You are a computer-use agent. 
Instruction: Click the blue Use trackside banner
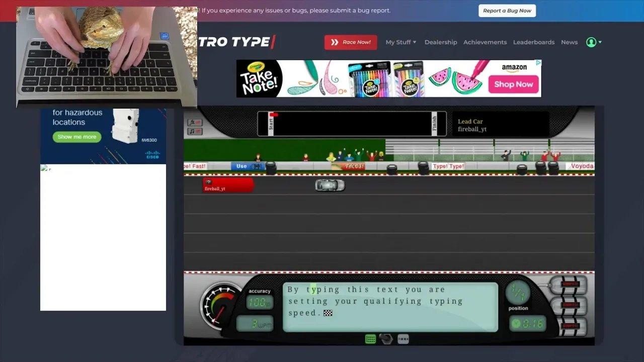point(248,166)
